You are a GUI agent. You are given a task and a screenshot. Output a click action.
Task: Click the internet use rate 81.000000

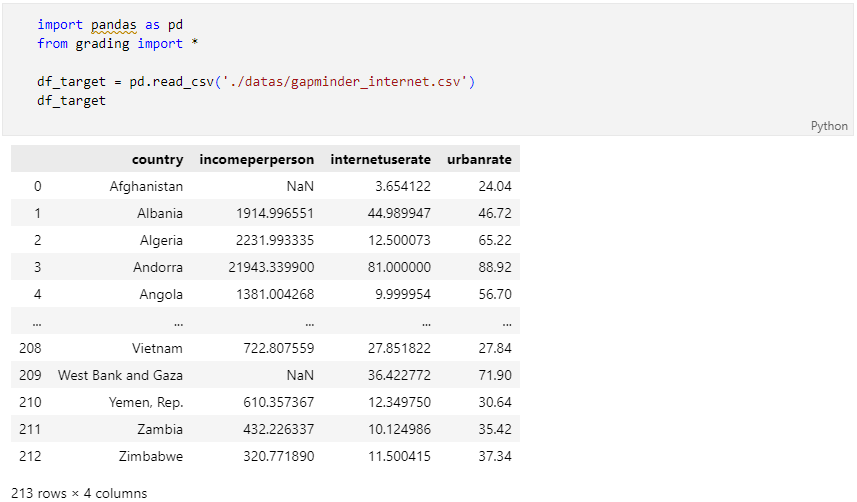399,267
